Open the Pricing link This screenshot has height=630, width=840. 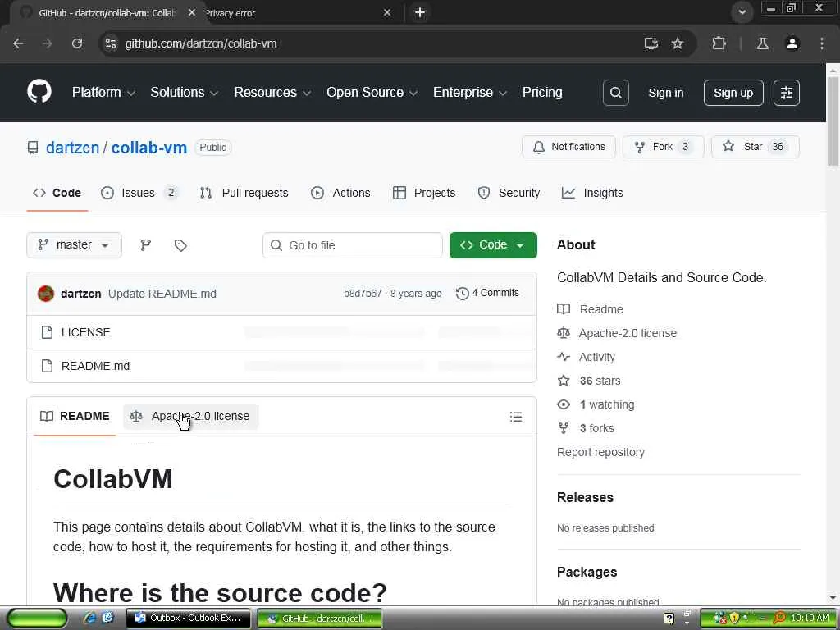coord(542,92)
